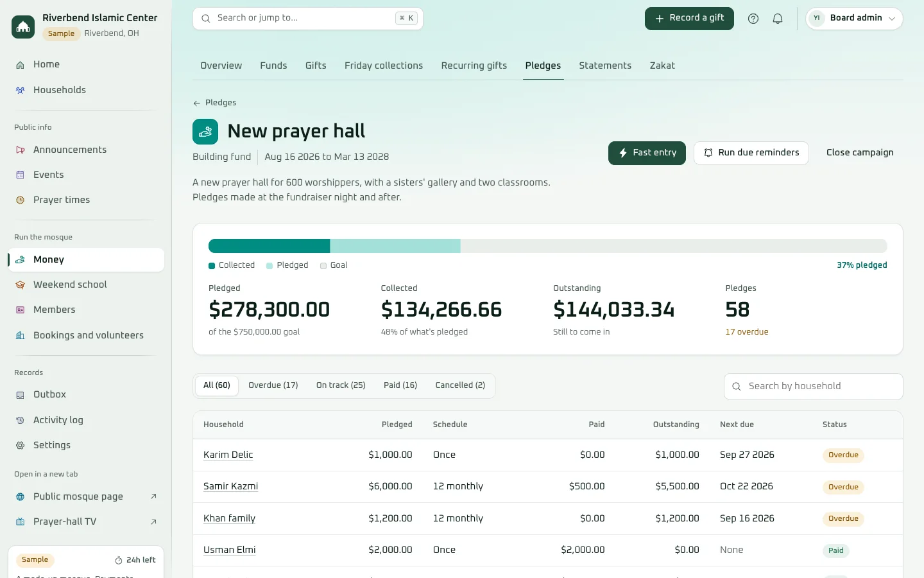
Task: Click the Activity log history icon
Action: [20, 421]
